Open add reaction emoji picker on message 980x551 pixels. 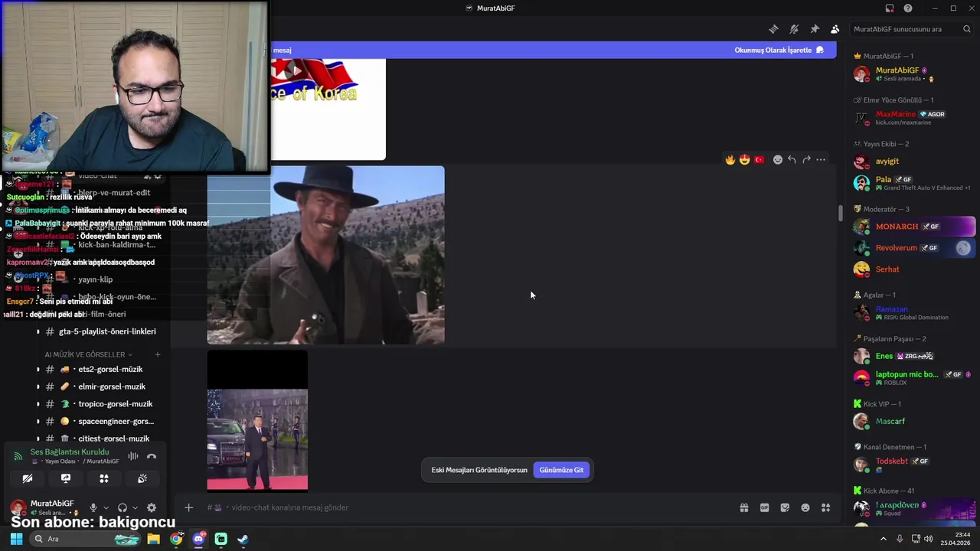click(778, 160)
